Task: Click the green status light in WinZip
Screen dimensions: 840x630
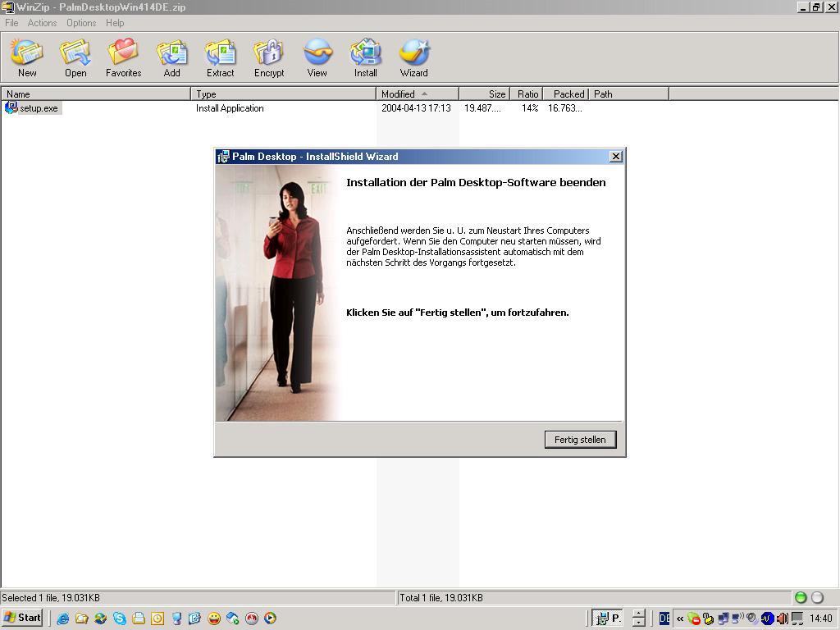Action: (801, 597)
